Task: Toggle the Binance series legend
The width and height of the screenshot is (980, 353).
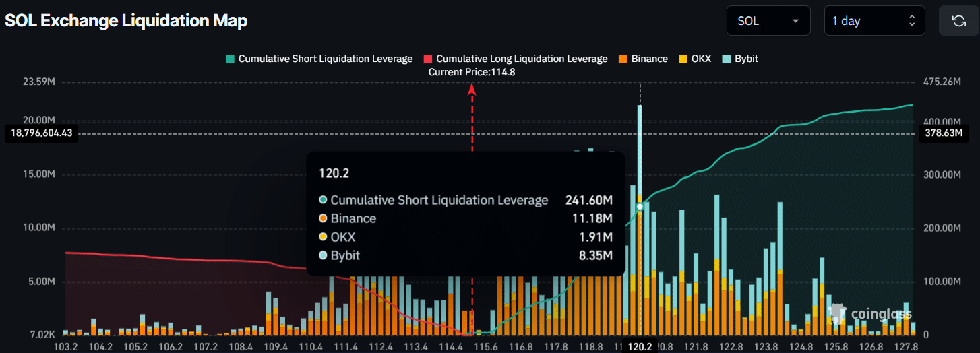Action: [x=649, y=59]
